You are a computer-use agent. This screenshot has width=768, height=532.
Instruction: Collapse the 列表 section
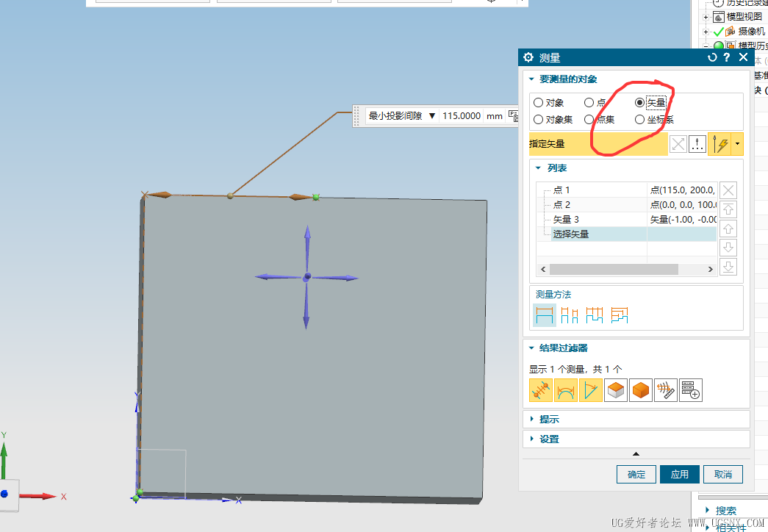pyautogui.click(x=538, y=168)
